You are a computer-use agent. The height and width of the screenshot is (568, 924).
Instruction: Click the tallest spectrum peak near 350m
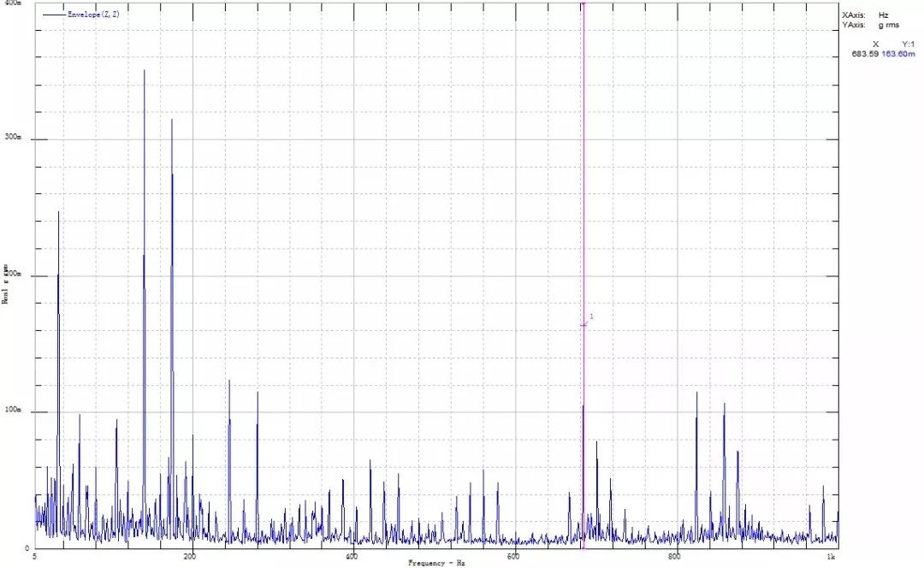[x=144, y=71]
